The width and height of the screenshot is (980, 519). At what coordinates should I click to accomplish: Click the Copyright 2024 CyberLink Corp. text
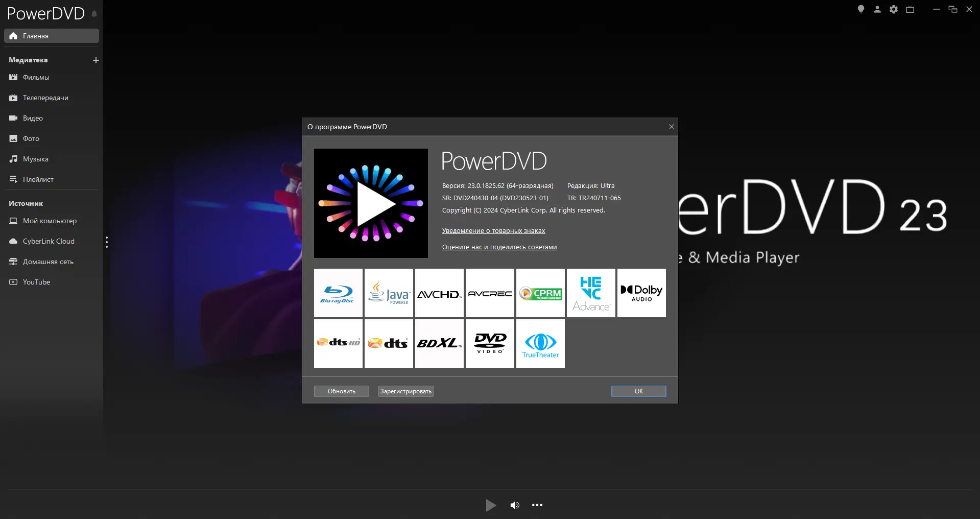point(523,210)
